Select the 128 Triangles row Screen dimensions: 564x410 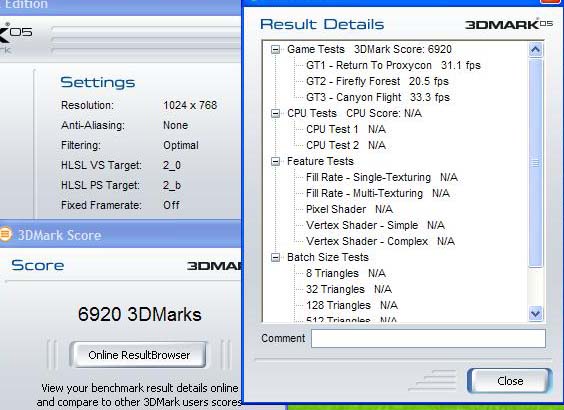(x=352, y=305)
